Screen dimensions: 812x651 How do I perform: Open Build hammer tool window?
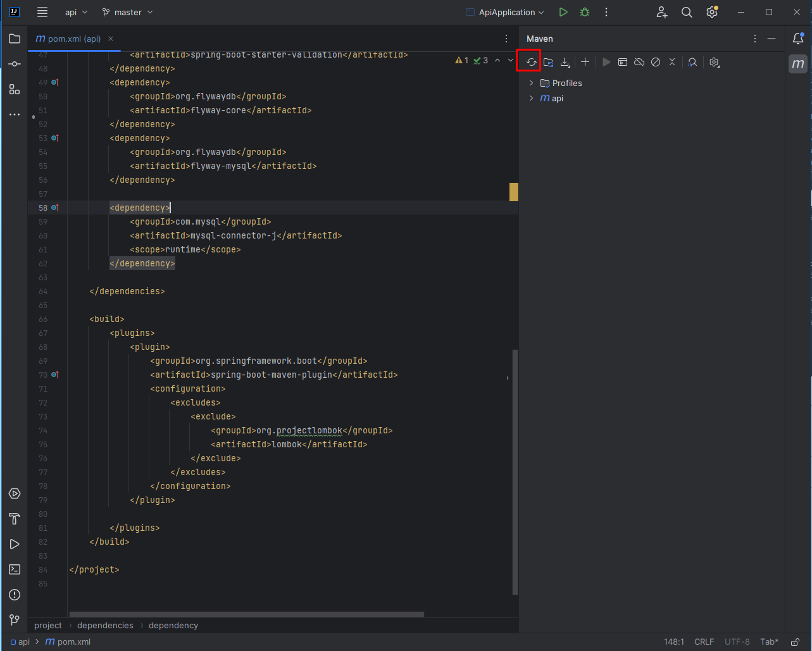point(14,519)
